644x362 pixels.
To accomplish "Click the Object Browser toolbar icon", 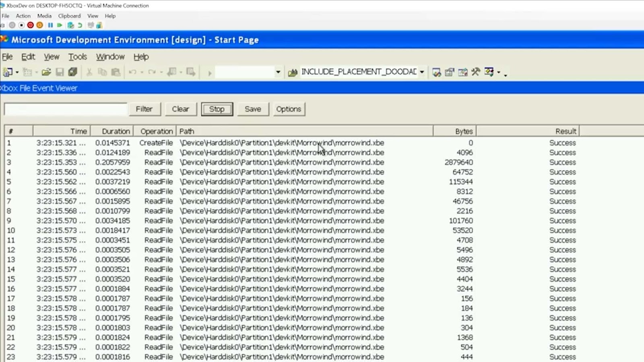I will (x=489, y=72).
